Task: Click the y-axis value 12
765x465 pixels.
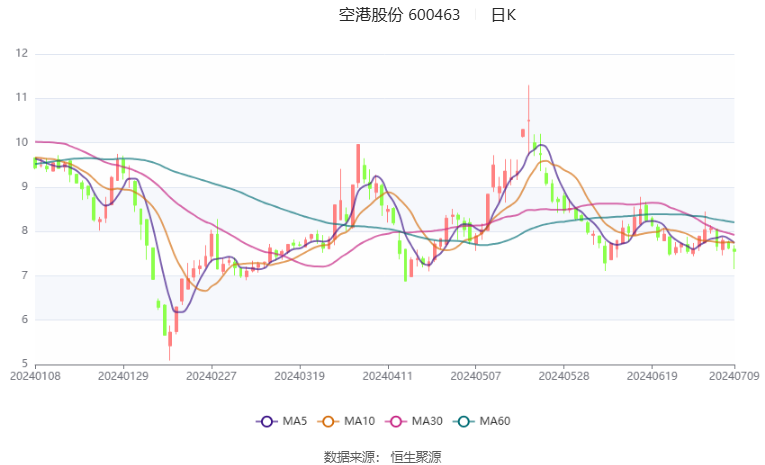Action: pyautogui.click(x=21, y=53)
